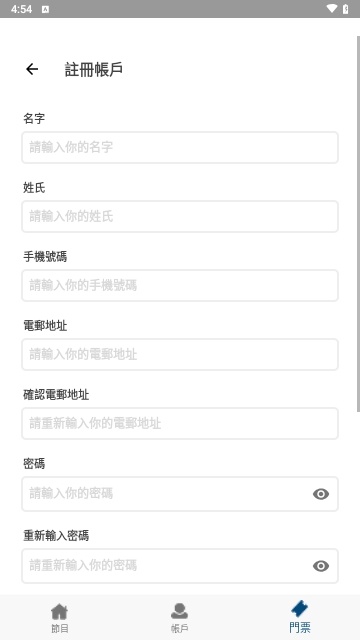Screen dimensions: 360x640
Task: Focus the 重新輸入密碼 input field
Action: (180, 566)
